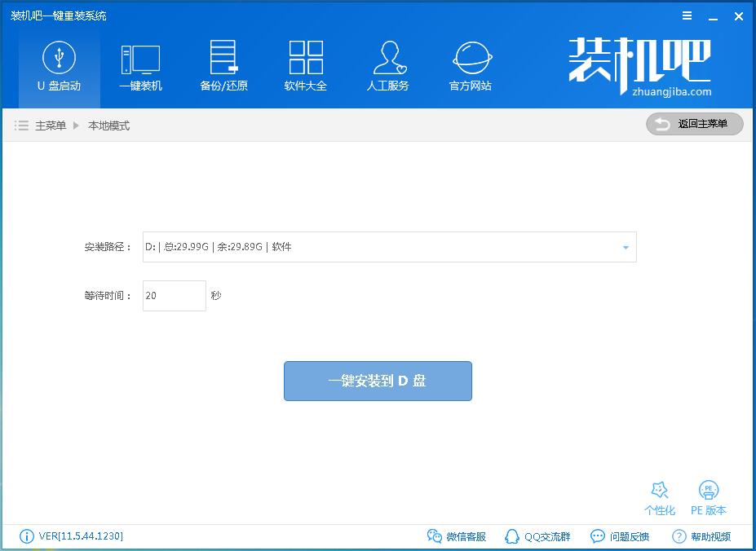This screenshot has width=756, height=551.
Task: Open 微信客服 WeChat customer service
Action: (x=457, y=536)
